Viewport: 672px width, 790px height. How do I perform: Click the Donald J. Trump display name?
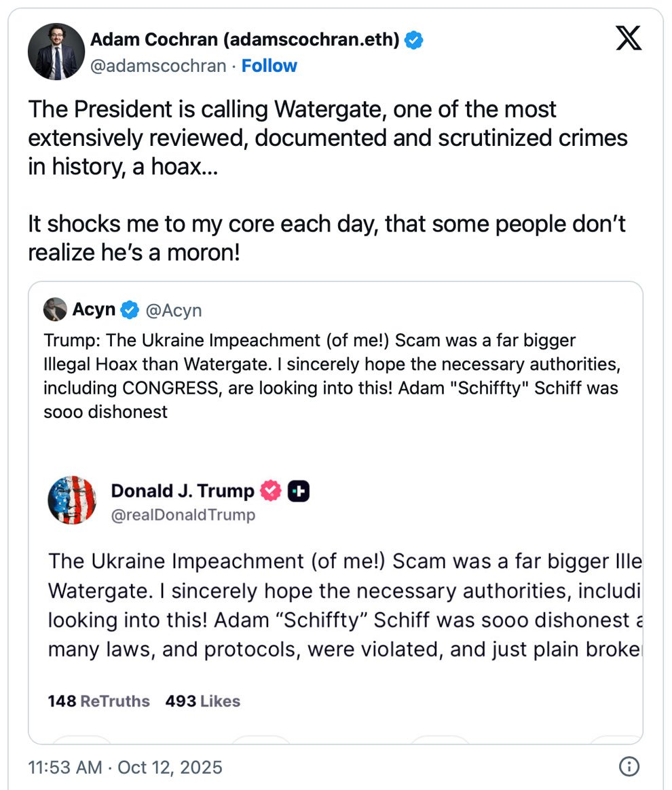tap(182, 491)
